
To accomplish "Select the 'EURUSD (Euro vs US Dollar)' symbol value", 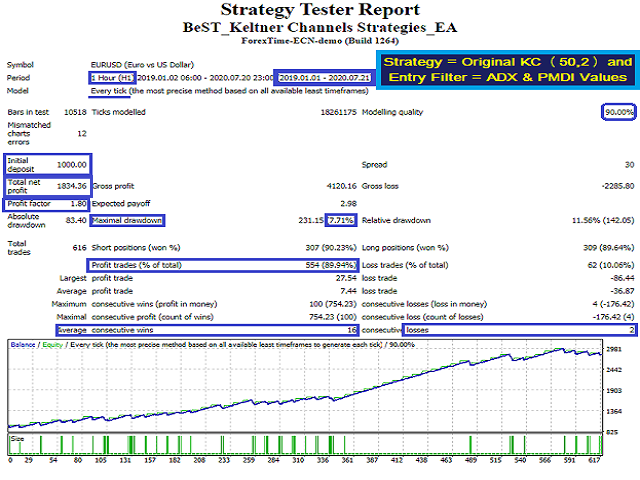I will (x=142, y=65).
